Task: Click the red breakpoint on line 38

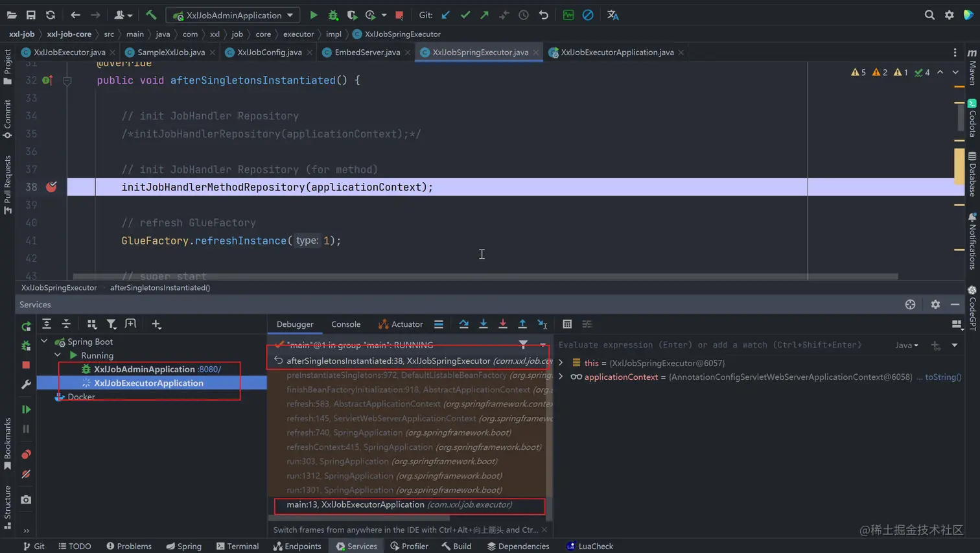Action: [x=52, y=187]
